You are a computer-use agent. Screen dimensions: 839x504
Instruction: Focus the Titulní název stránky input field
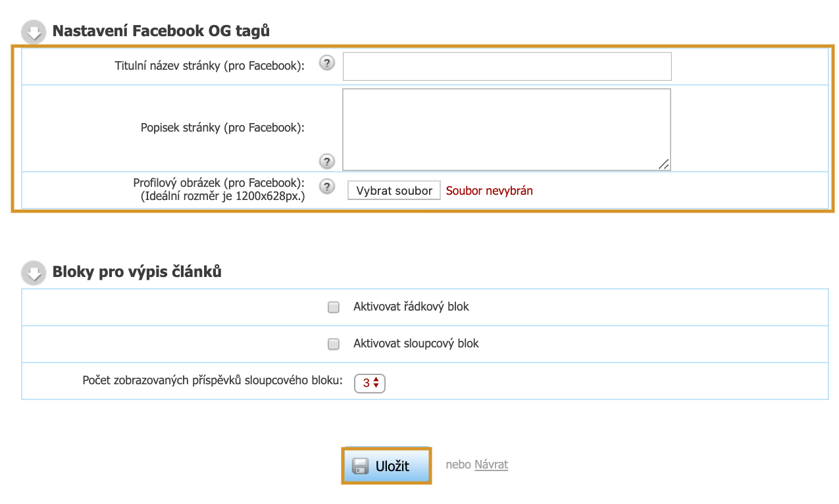[x=507, y=66]
